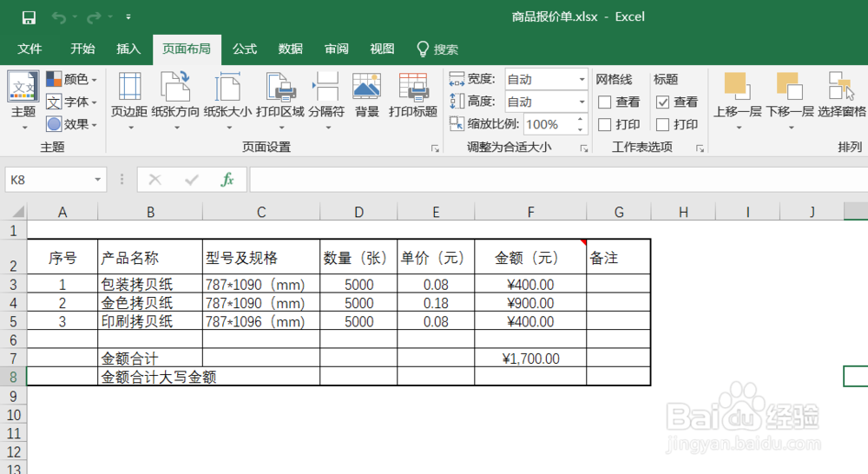Select the 备注 header cell
The width and height of the screenshot is (868, 474).
tap(618, 258)
